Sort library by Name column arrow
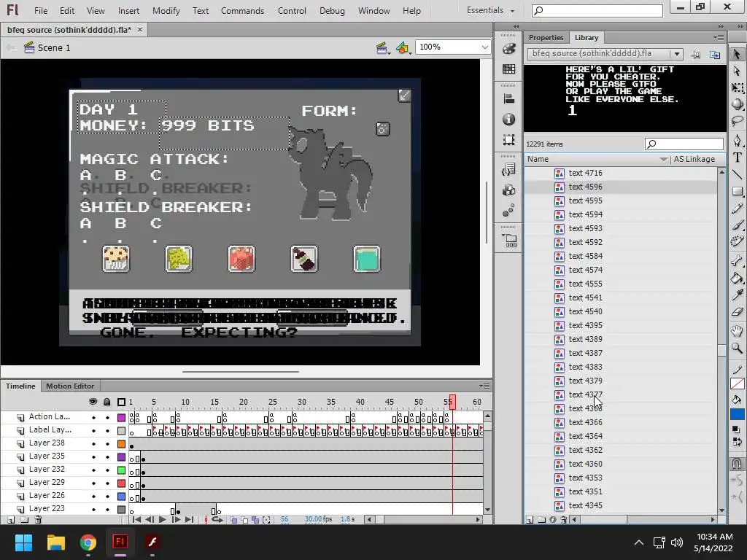The height and width of the screenshot is (560, 747). [663, 159]
